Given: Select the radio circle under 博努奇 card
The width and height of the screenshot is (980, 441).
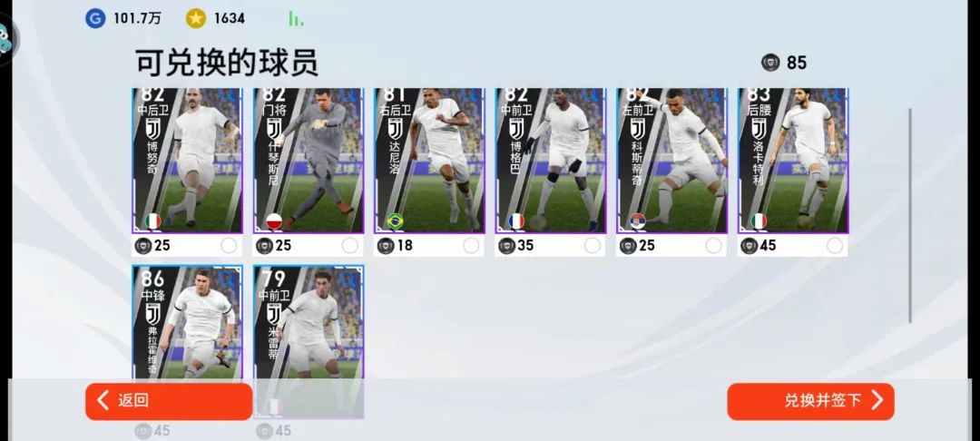Looking at the screenshot, I should coord(229,246).
